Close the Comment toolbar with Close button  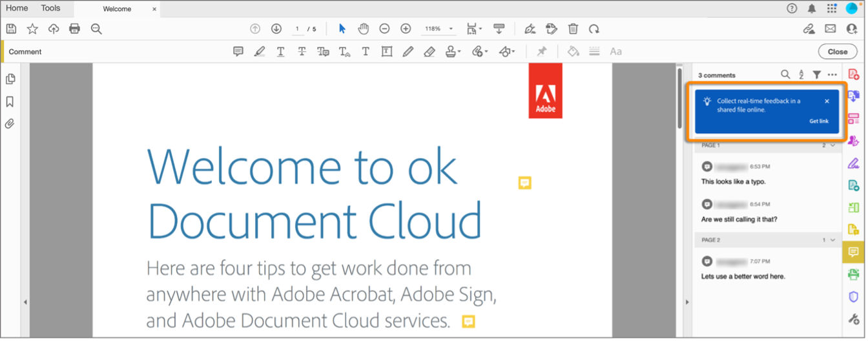pos(837,52)
